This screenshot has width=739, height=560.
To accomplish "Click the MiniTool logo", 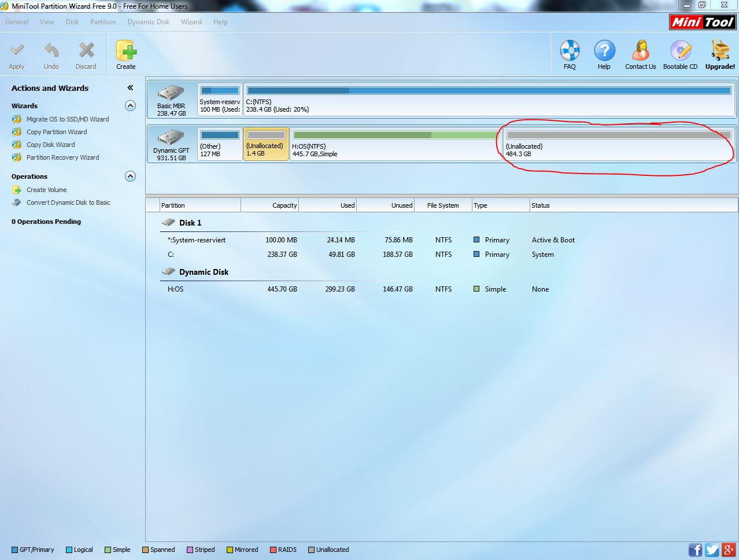I will (703, 22).
